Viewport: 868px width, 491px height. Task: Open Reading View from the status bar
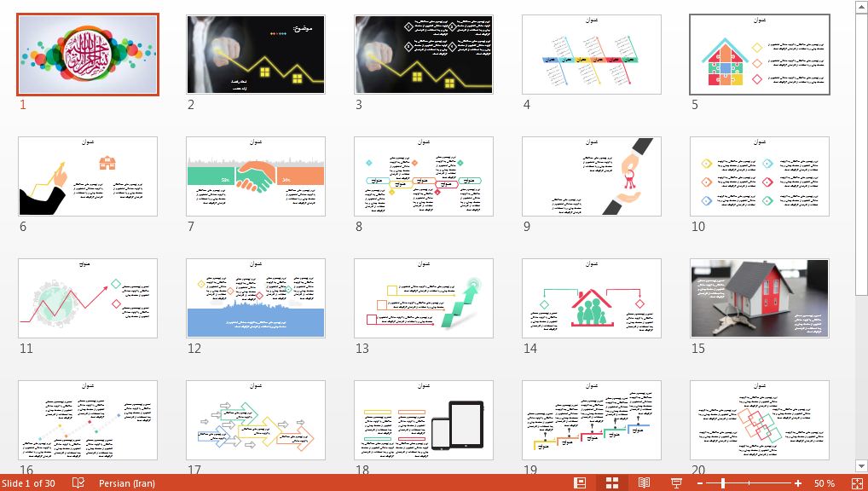(x=644, y=483)
